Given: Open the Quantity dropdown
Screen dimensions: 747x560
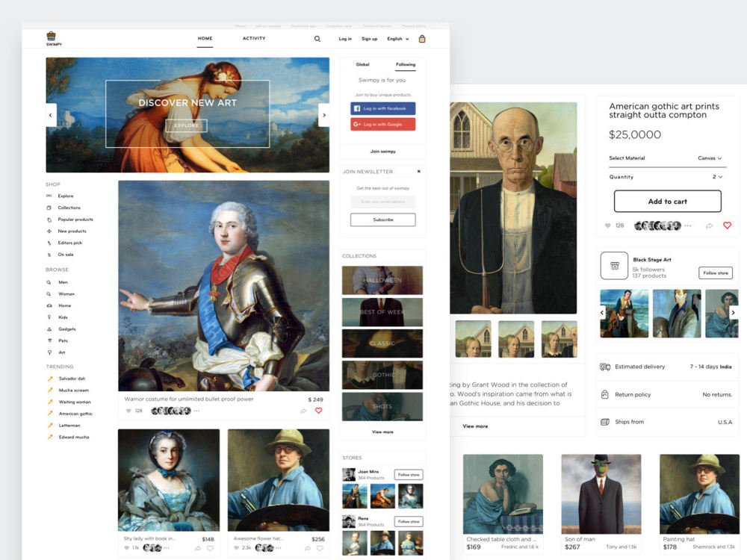Looking at the screenshot, I should [x=717, y=177].
